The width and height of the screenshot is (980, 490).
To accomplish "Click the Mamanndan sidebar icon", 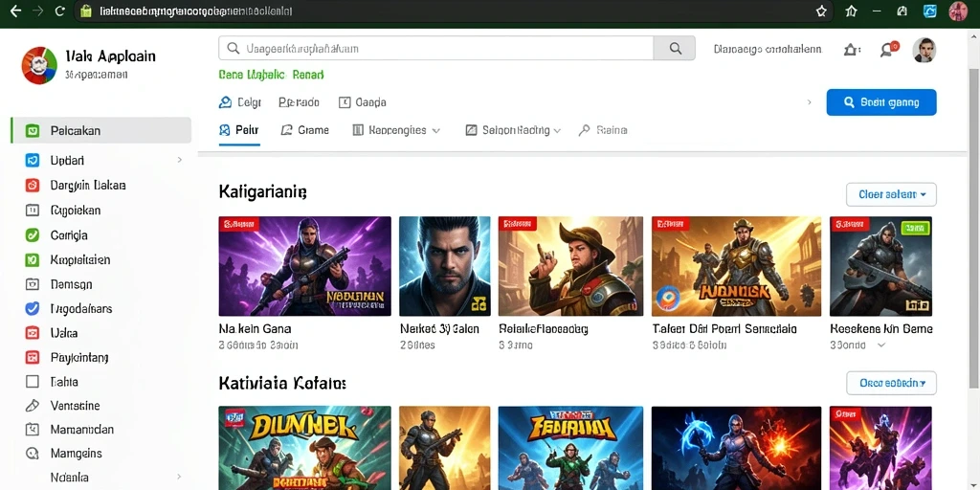I will (33, 430).
